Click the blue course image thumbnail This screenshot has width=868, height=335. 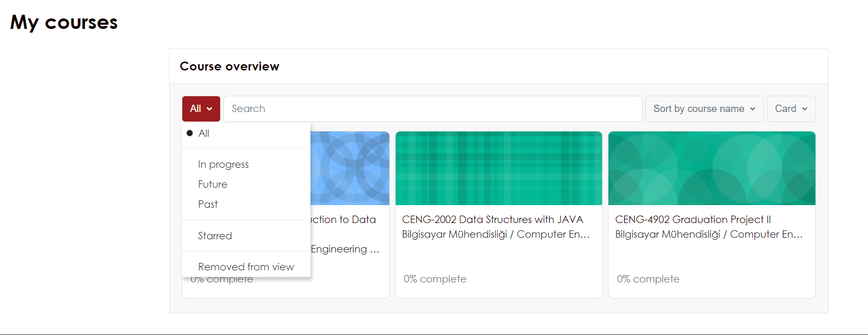coord(350,168)
